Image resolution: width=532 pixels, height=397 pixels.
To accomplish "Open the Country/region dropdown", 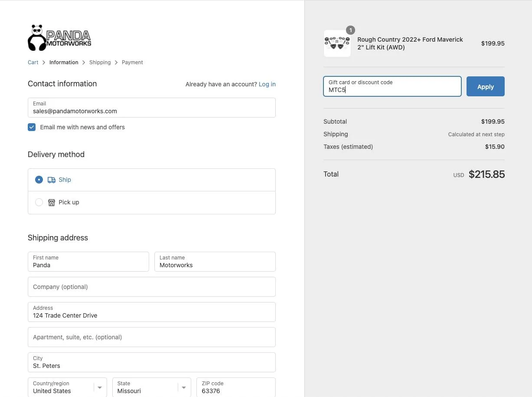I will coord(67,387).
